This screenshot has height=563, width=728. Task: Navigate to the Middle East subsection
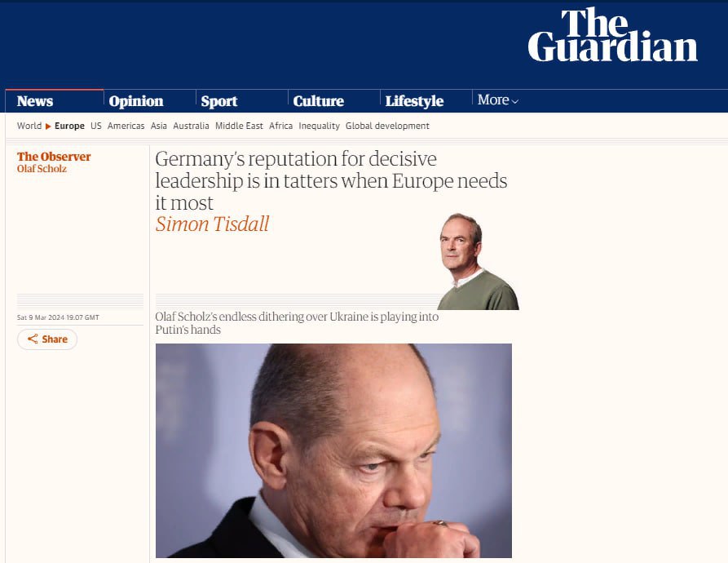tap(239, 126)
